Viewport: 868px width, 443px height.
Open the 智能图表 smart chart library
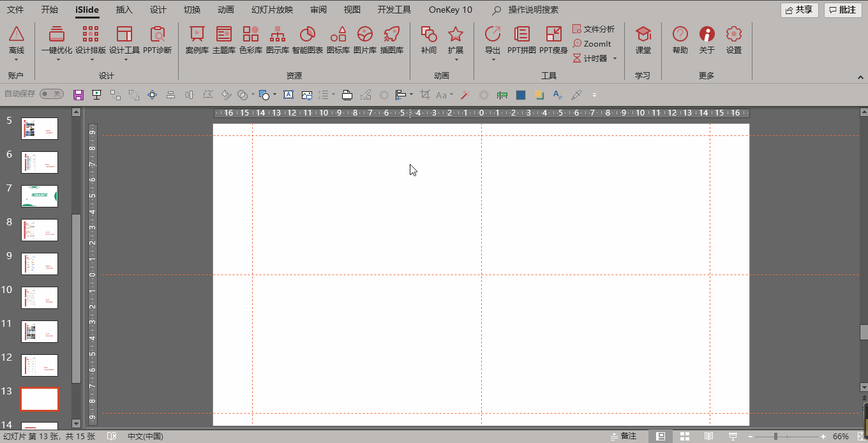308,40
